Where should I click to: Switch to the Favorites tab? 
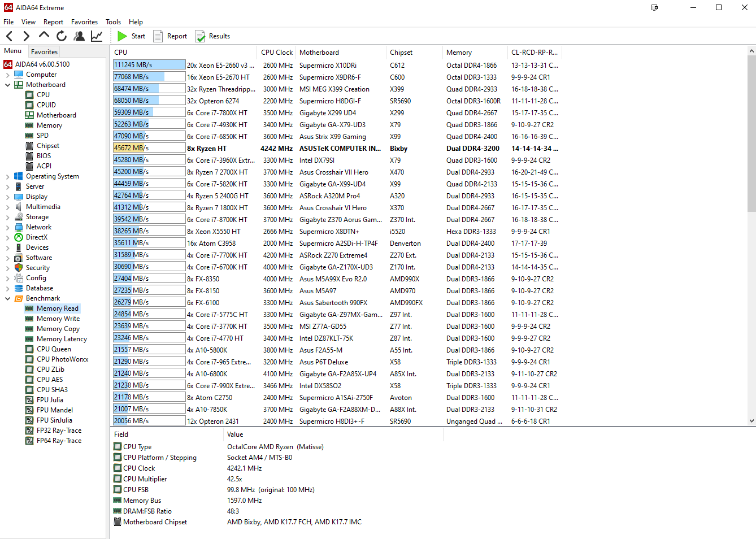click(44, 51)
